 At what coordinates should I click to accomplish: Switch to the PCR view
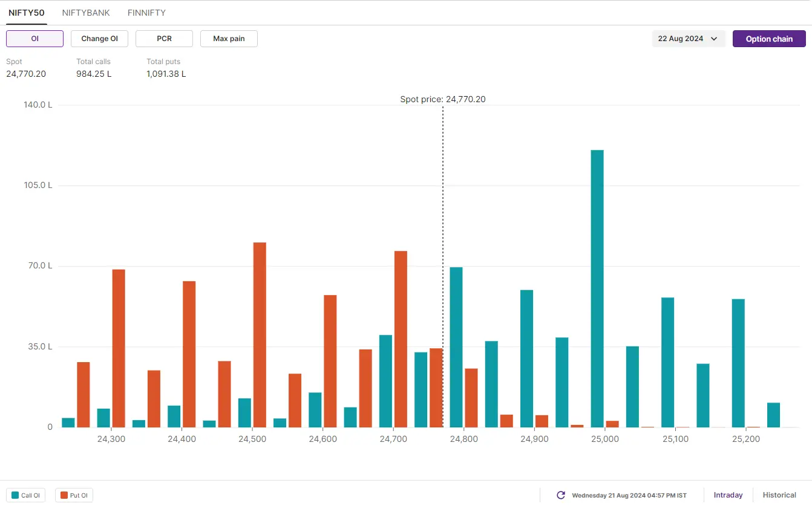coord(164,39)
